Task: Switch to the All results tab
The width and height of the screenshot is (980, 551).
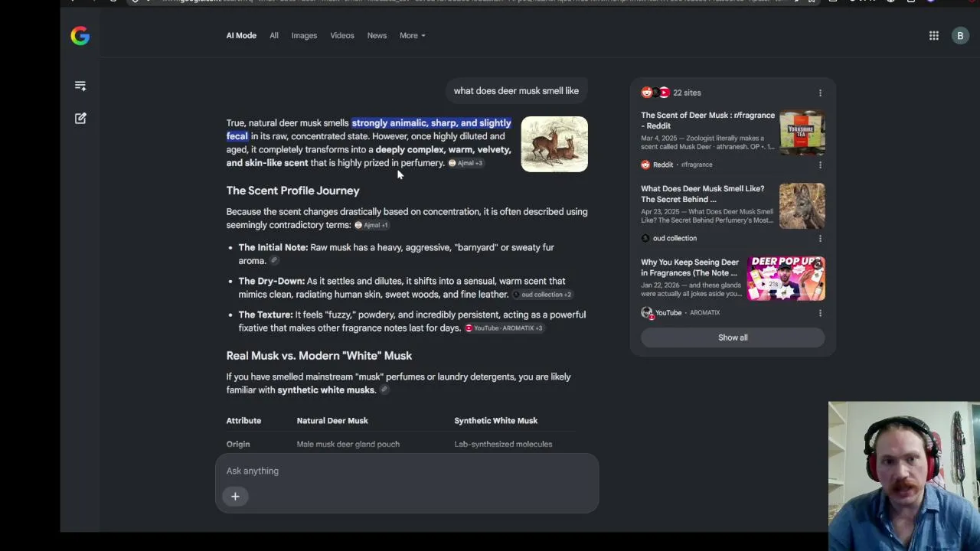Action: point(274,35)
